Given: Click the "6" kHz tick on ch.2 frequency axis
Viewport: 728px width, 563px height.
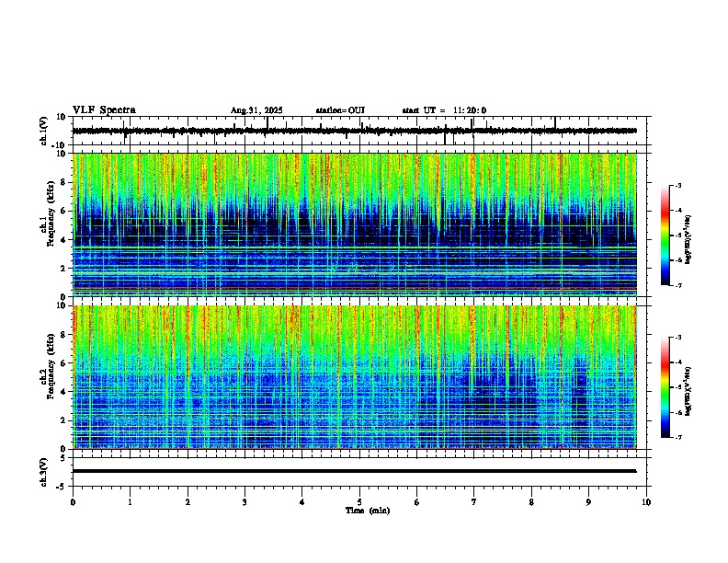Looking at the screenshot, I should tap(64, 363).
